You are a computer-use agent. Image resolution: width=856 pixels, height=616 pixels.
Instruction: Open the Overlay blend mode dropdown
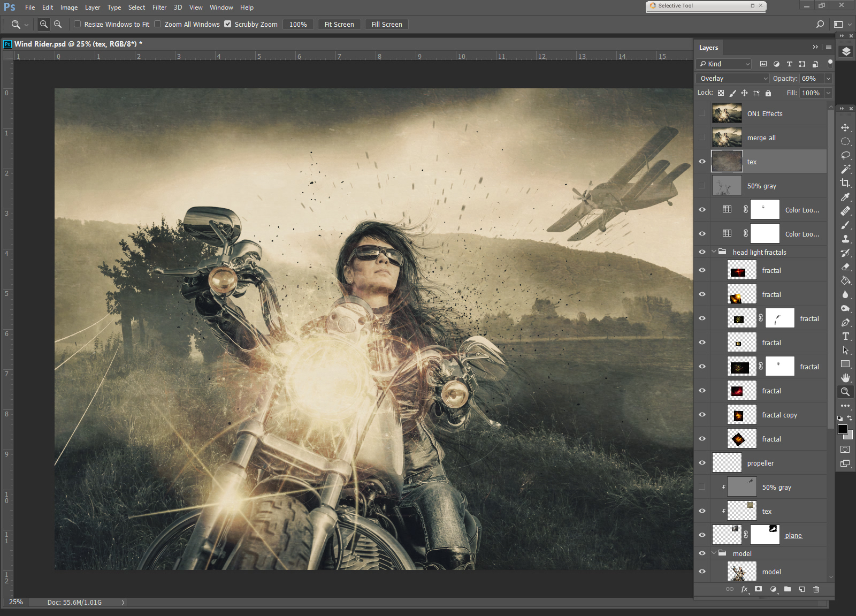(x=733, y=79)
